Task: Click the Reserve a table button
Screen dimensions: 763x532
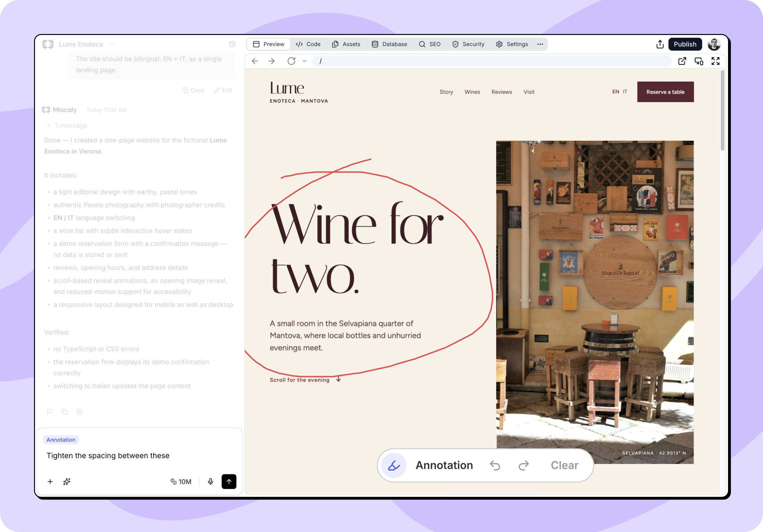Action: coord(666,92)
